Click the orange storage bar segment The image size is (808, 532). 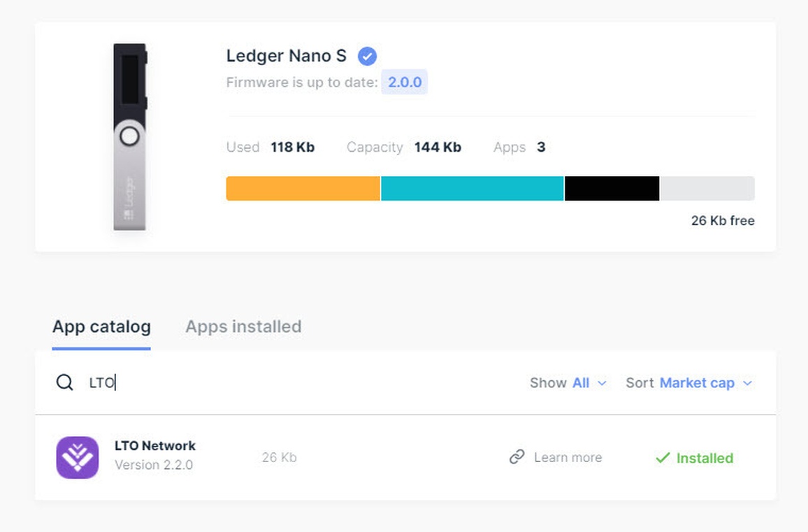point(303,188)
